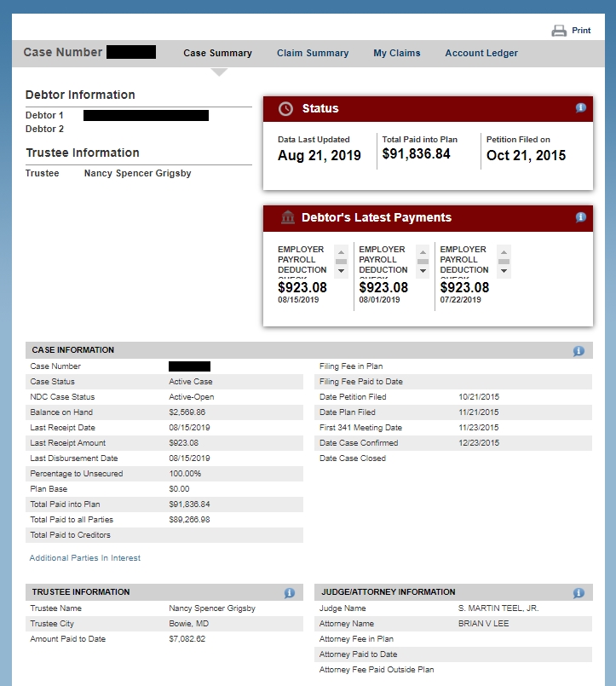Click the Judge/Attorney Information info icon
The height and width of the screenshot is (686, 616).
(579, 593)
